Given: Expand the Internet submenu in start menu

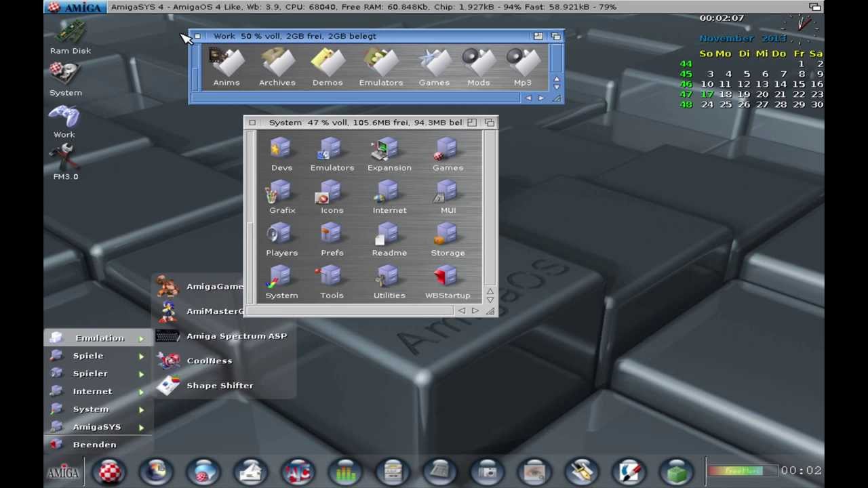Looking at the screenshot, I should pyautogui.click(x=100, y=391).
